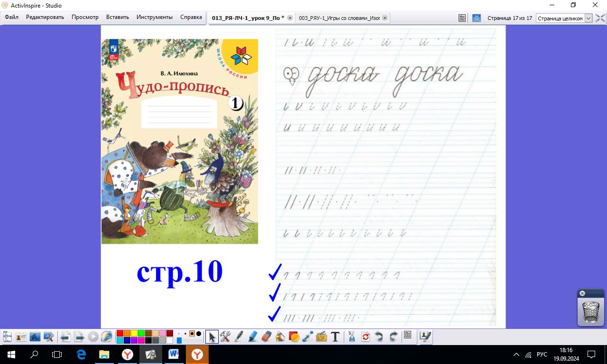This screenshot has width=607, height=364.
Task: Go to the next page arrow
Action: pos(79,337)
